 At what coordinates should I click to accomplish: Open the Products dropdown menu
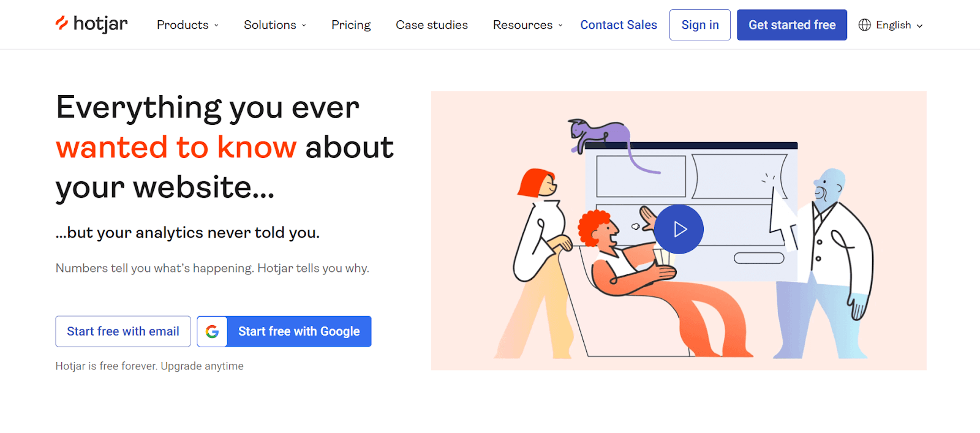click(x=187, y=25)
